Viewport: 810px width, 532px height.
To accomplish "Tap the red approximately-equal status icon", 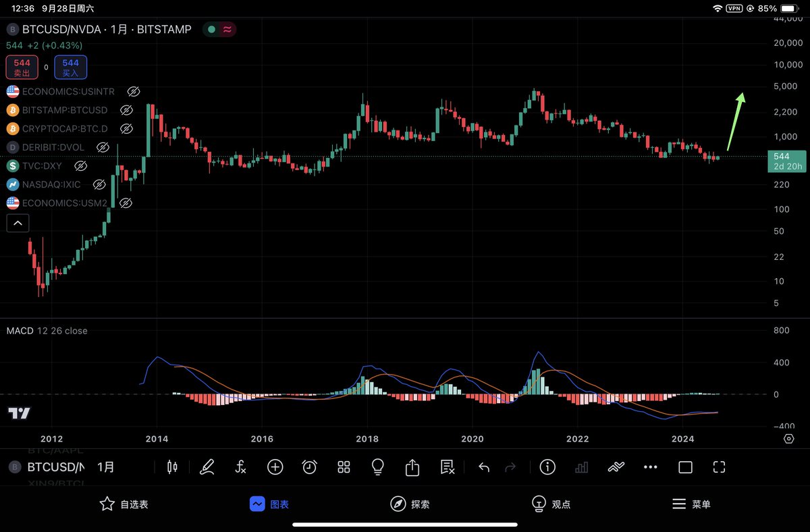I will (x=227, y=30).
